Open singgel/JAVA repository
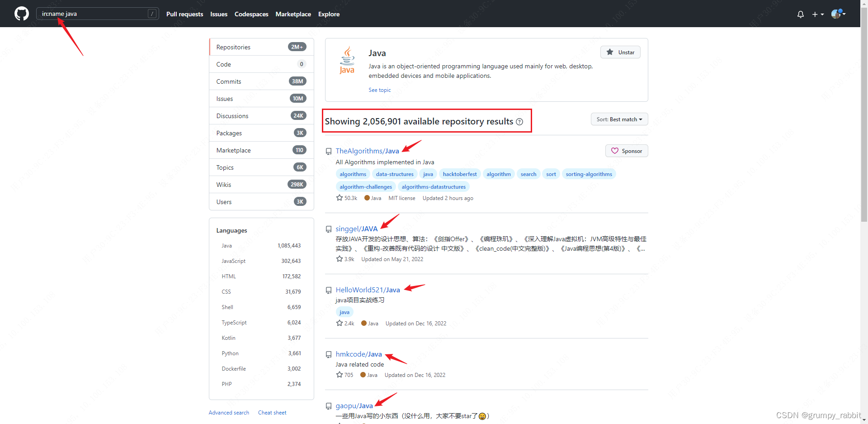 [x=356, y=229]
